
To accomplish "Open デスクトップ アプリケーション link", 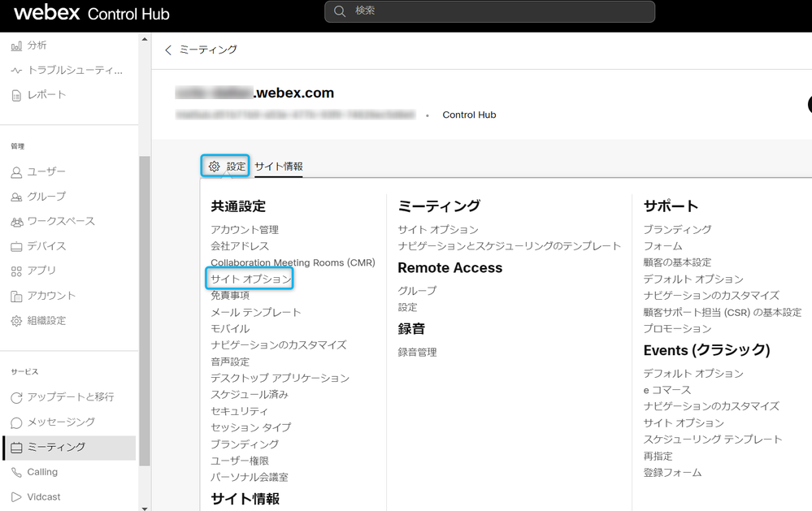I will click(x=280, y=378).
